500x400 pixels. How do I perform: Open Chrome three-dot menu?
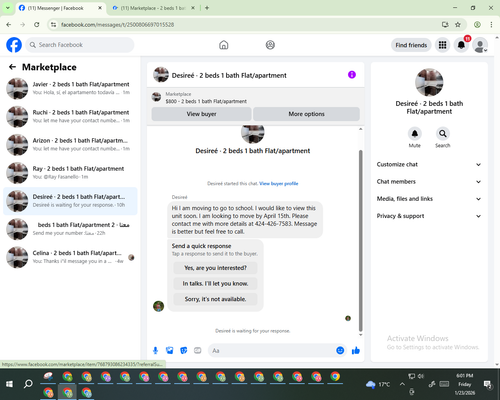point(491,25)
